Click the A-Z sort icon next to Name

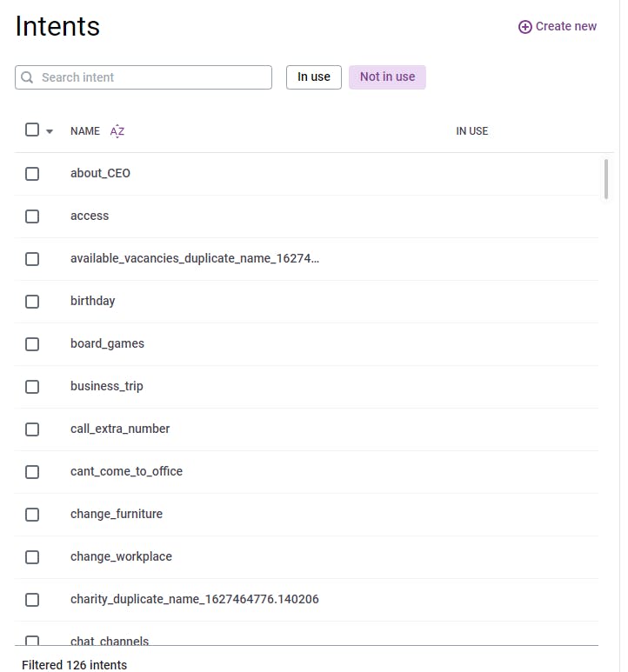pyautogui.click(x=117, y=131)
